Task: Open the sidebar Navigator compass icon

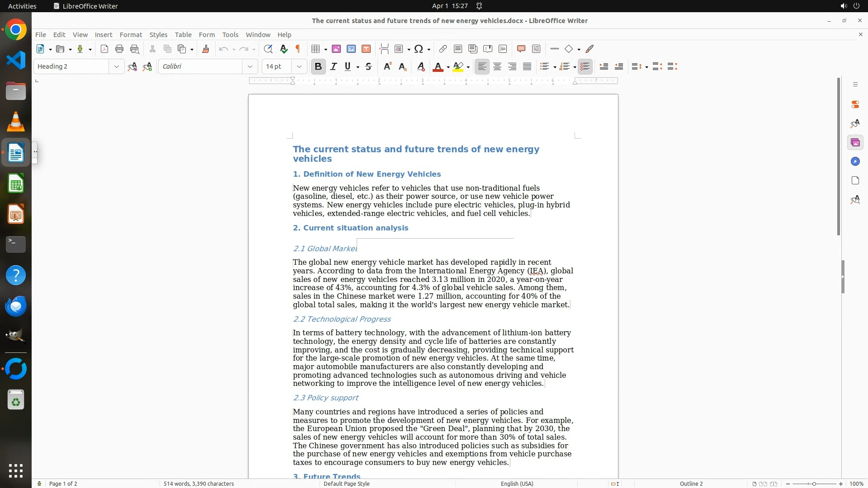Action: click(855, 162)
